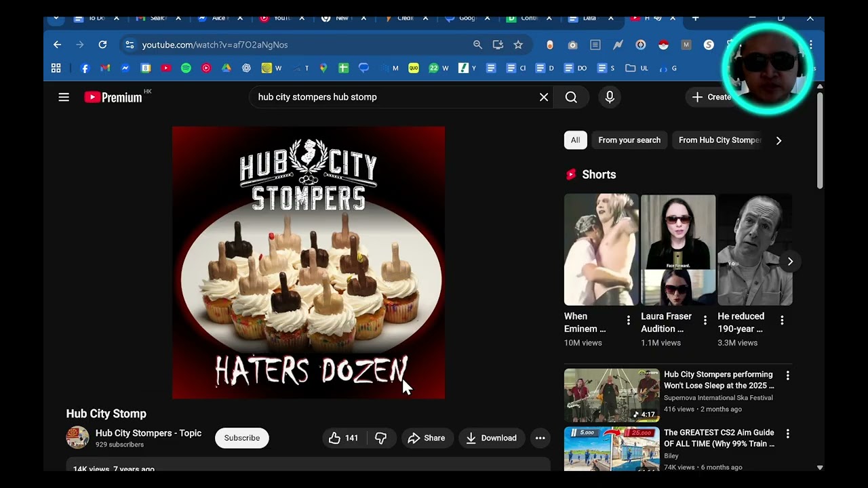
Task: Open menu for When Eminem short
Action: 629,320
